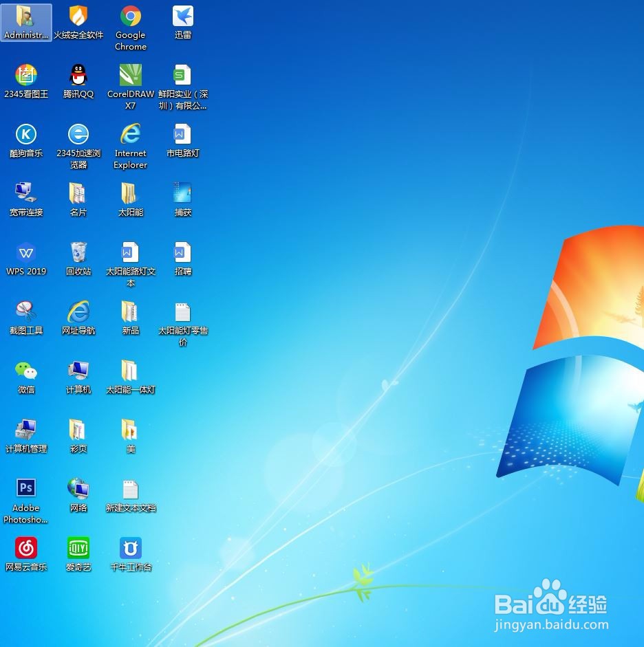Open 2345看图王 image viewer
Screen dimensions: 644x647
click(x=26, y=81)
